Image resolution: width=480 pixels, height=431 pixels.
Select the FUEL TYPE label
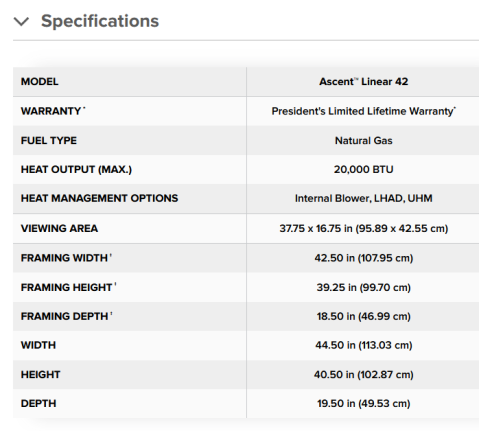coord(49,140)
